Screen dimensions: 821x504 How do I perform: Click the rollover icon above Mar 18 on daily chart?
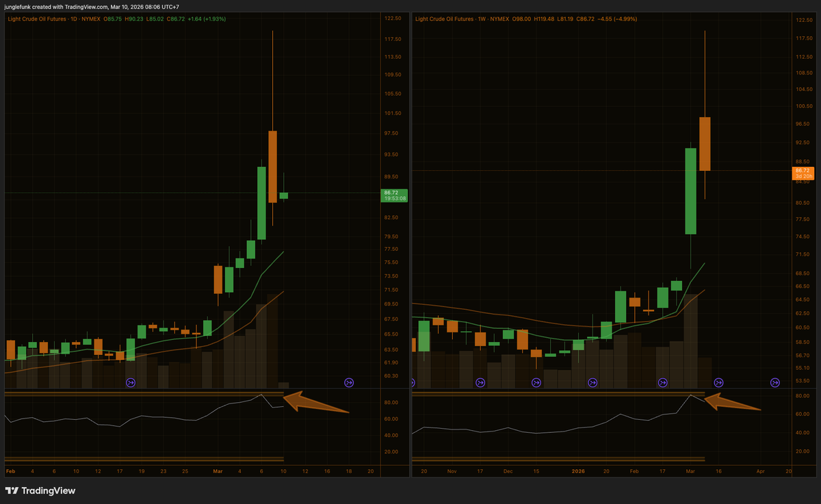[x=349, y=382]
